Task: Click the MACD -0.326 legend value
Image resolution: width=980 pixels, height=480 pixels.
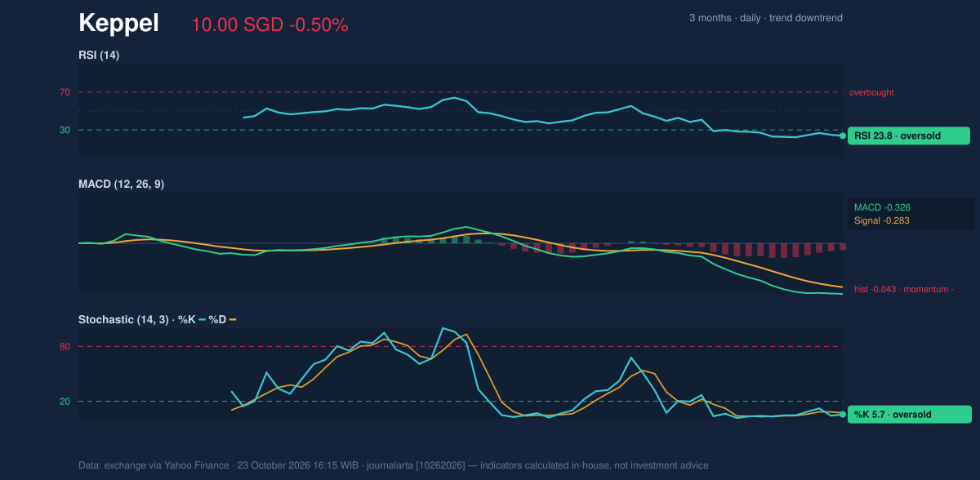Action: click(882, 207)
